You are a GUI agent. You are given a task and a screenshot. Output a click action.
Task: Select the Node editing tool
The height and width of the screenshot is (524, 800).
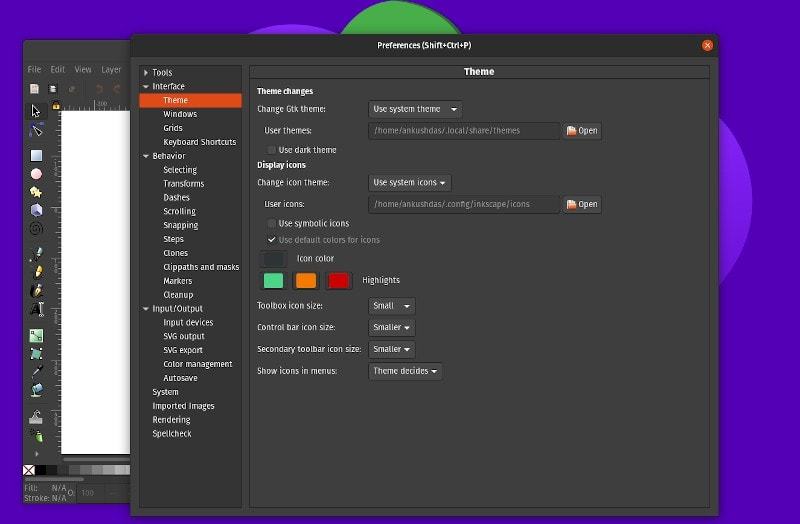tap(36, 130)
